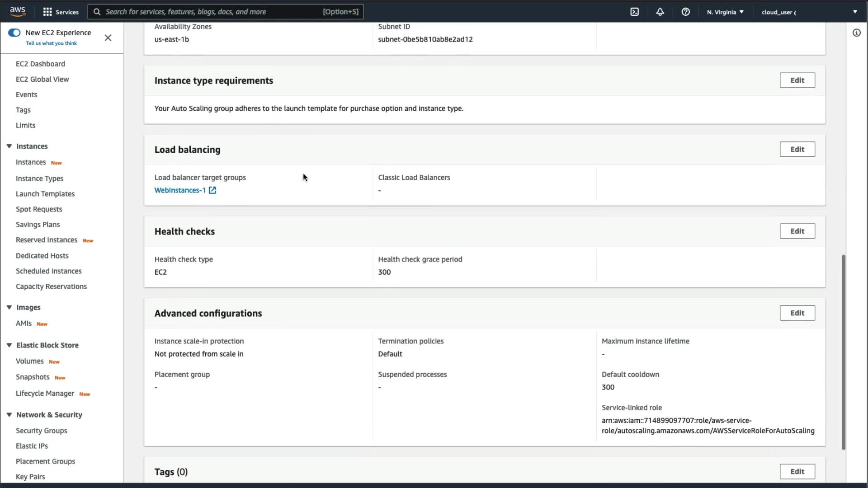Click the page vertical scrollbar
The width and height of the screenshot is (868, 488).
843,352
